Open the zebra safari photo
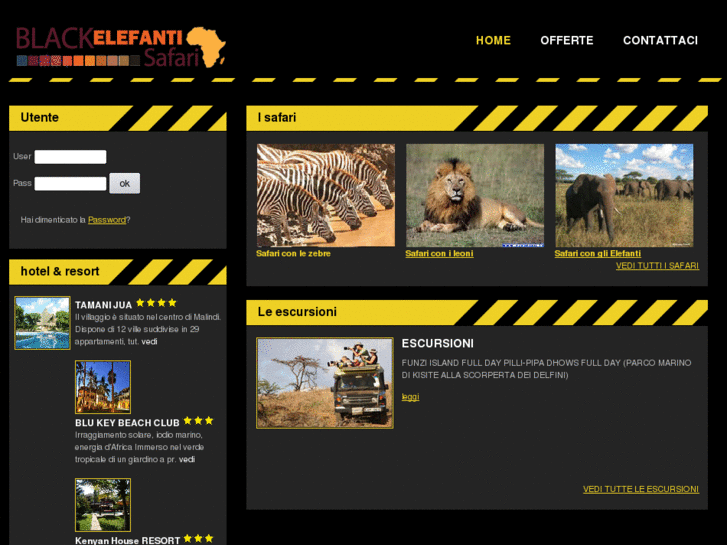 click(326, 195)
